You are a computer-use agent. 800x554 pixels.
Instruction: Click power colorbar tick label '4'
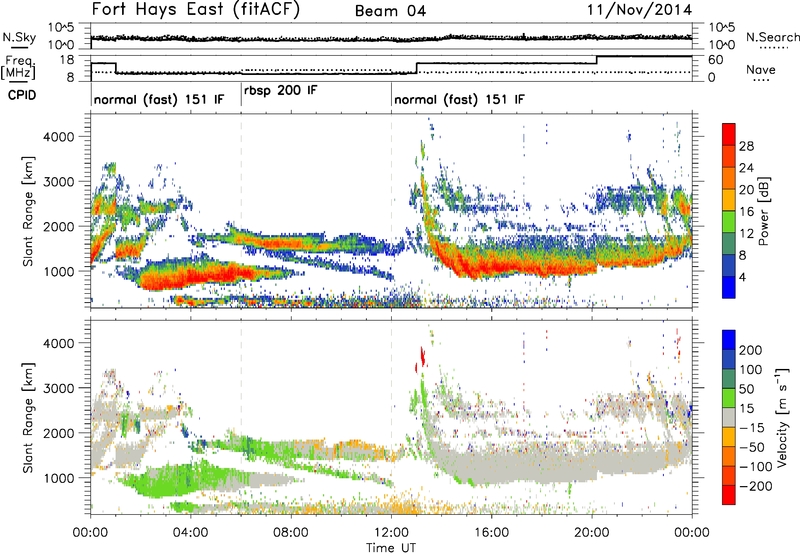(x=742, y=277)
